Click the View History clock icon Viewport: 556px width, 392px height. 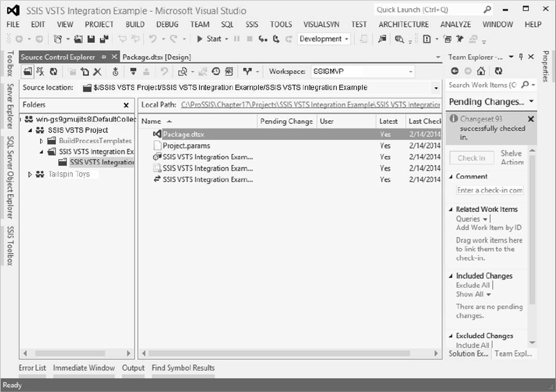point(216,72)
